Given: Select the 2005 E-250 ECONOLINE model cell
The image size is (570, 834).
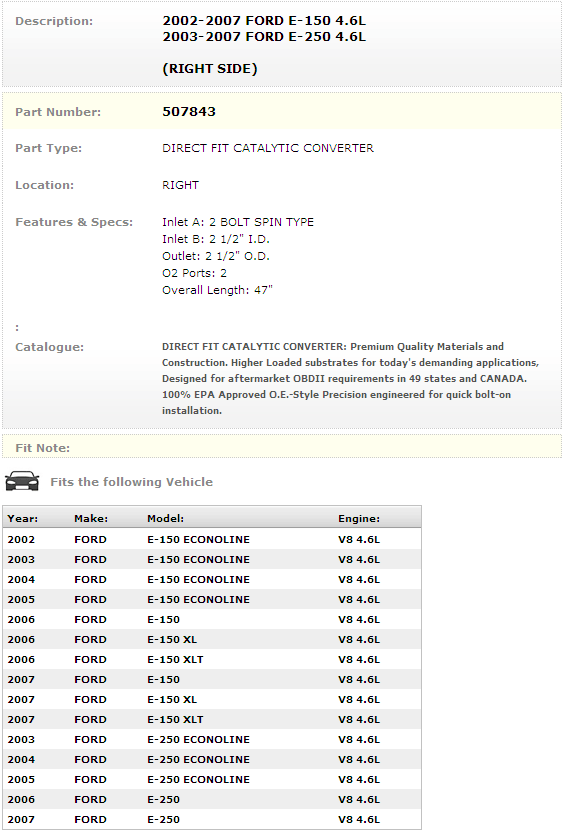Looking at the screenshot, I should [x=198, y=779].
